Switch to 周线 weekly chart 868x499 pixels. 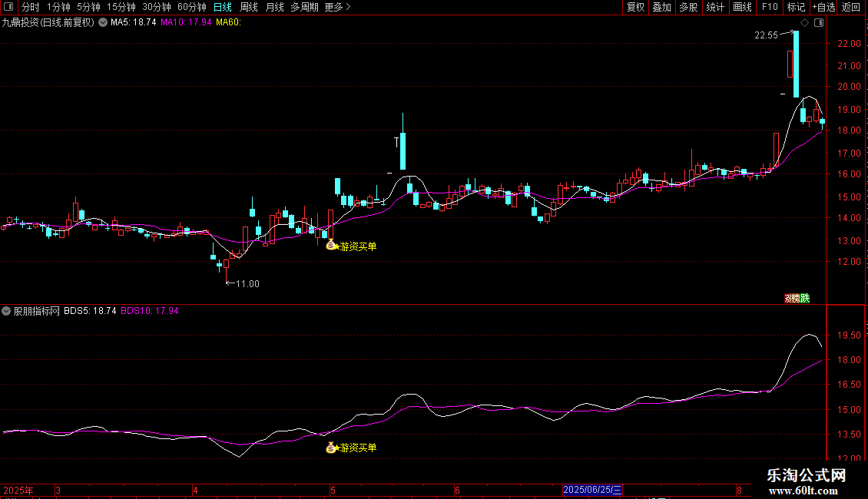249,7
